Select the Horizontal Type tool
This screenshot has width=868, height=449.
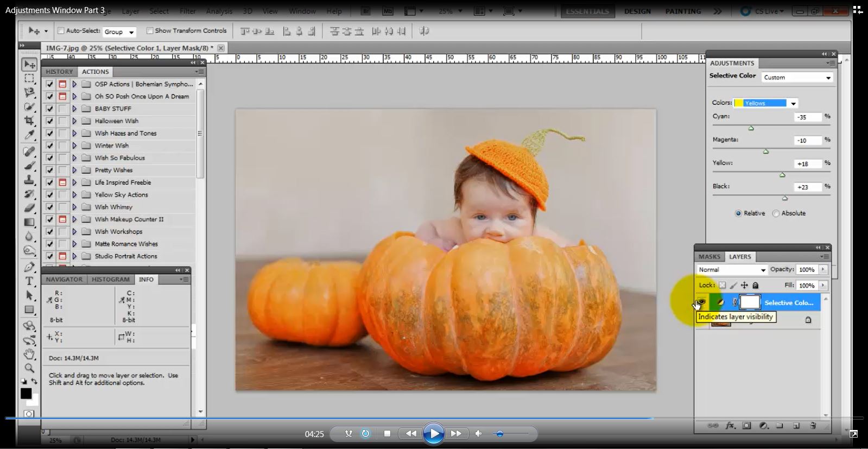[x=29, y=281]
